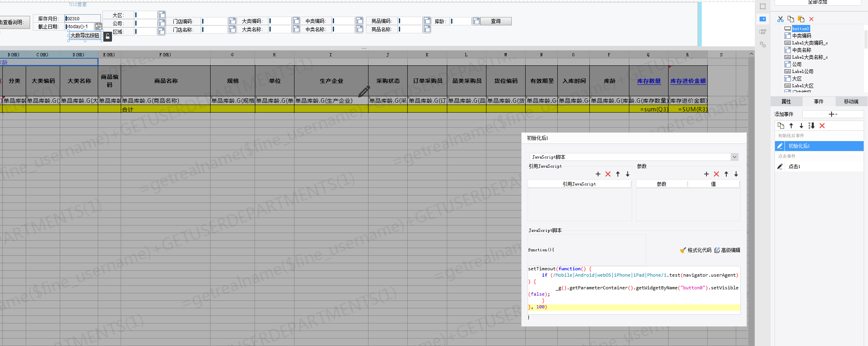Select the 初始化后1 event entry

[819, 146]
